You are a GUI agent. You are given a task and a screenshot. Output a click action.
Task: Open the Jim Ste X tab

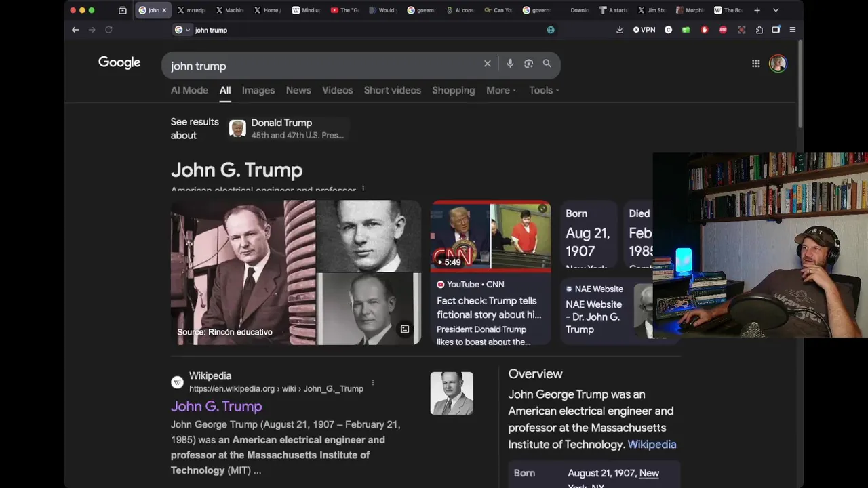tap(652, 10)
